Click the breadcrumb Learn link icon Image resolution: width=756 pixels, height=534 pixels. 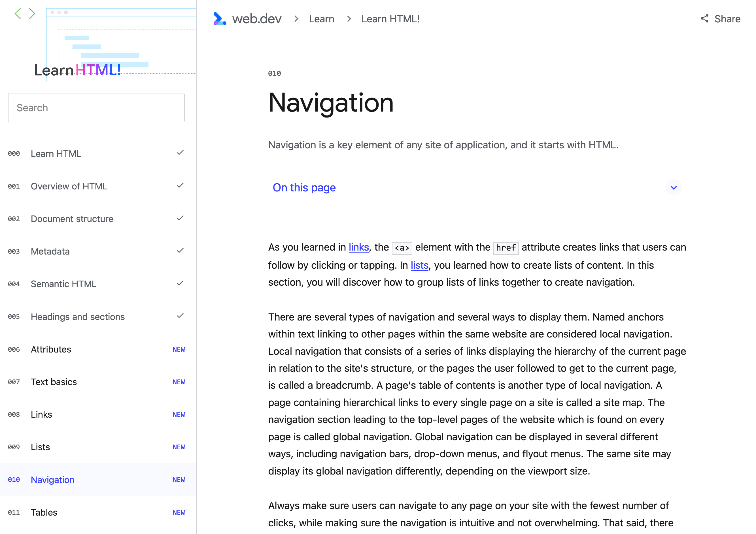pyautogui.click(x=320, y=19)
